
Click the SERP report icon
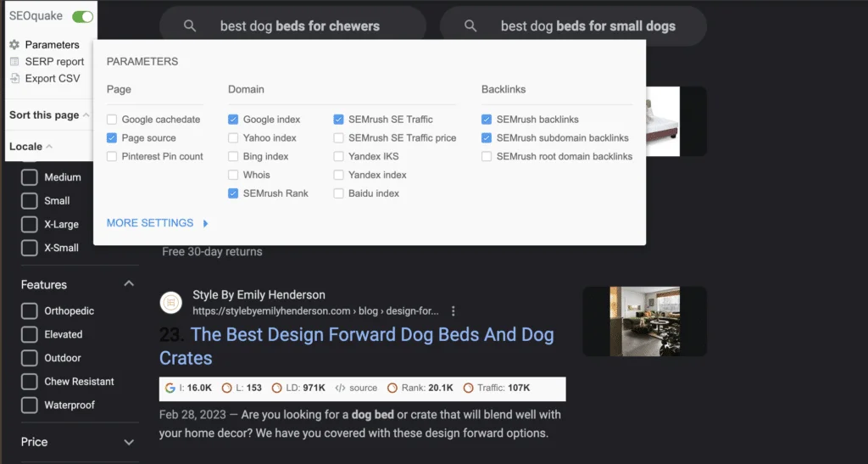(x=14, y=62)
